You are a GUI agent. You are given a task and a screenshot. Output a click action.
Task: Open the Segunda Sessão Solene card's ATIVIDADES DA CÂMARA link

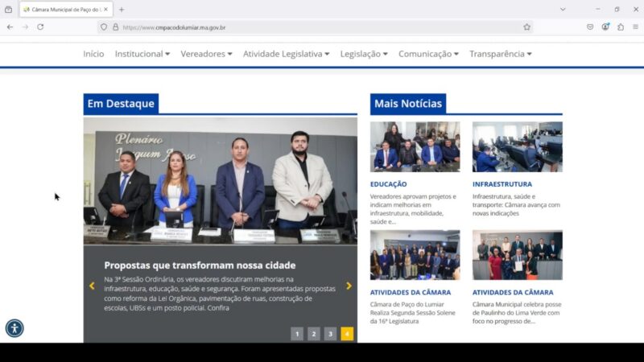[411, 292]
